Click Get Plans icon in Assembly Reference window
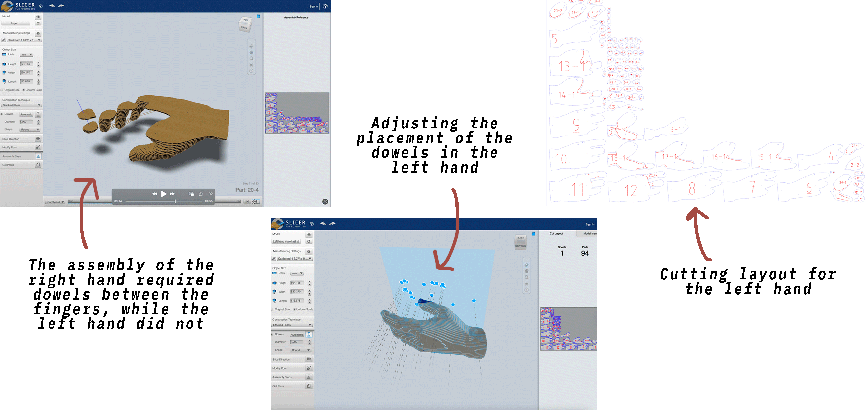The image size is (868, 410). click(x=38, y=165)
